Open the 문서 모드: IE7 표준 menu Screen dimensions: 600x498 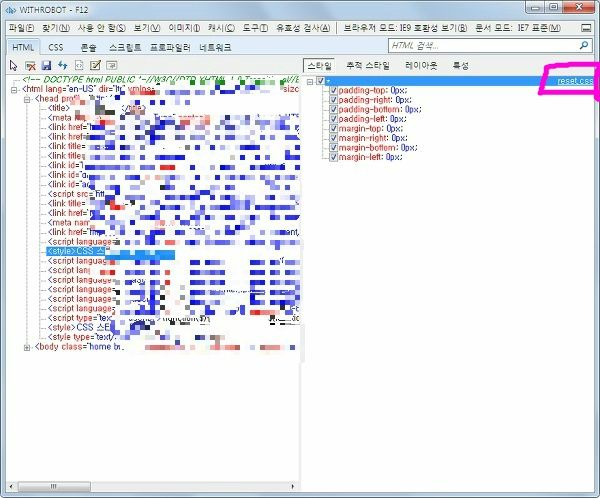518,28
